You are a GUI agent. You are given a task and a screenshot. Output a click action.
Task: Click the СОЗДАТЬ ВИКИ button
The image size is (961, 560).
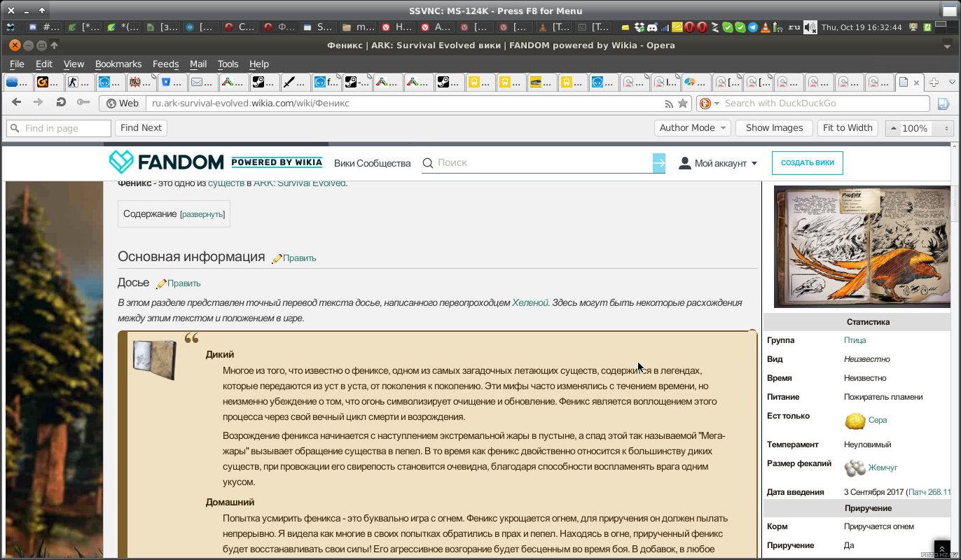click(807, 163)
